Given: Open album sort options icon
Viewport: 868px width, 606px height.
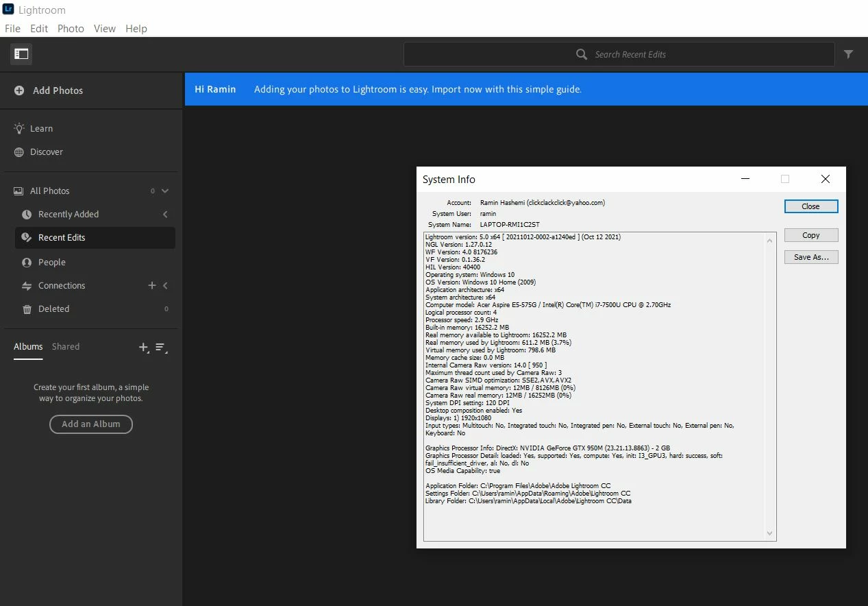Looking at the screenshot, I should 161,348.
